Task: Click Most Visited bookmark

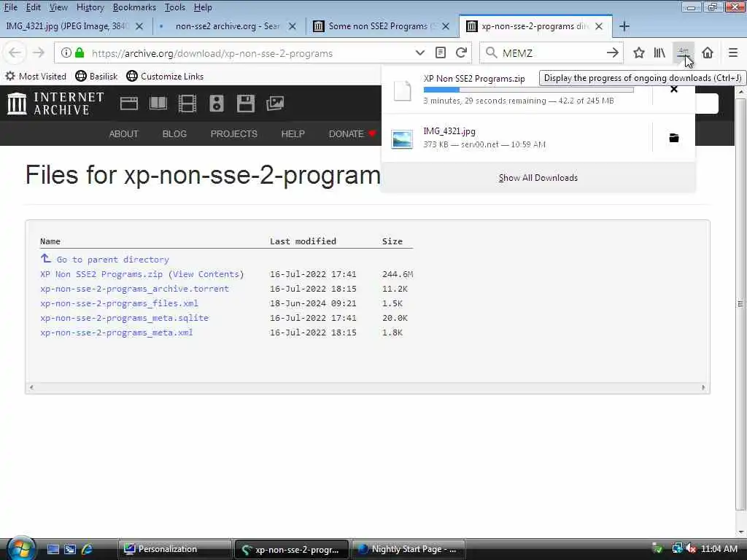Action: (36, 76)
